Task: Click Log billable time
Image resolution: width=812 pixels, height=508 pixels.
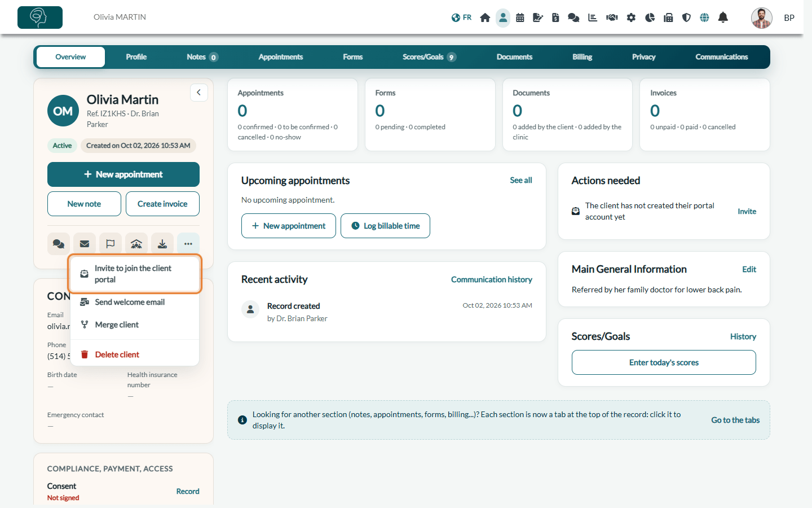Action: [386, 226]
